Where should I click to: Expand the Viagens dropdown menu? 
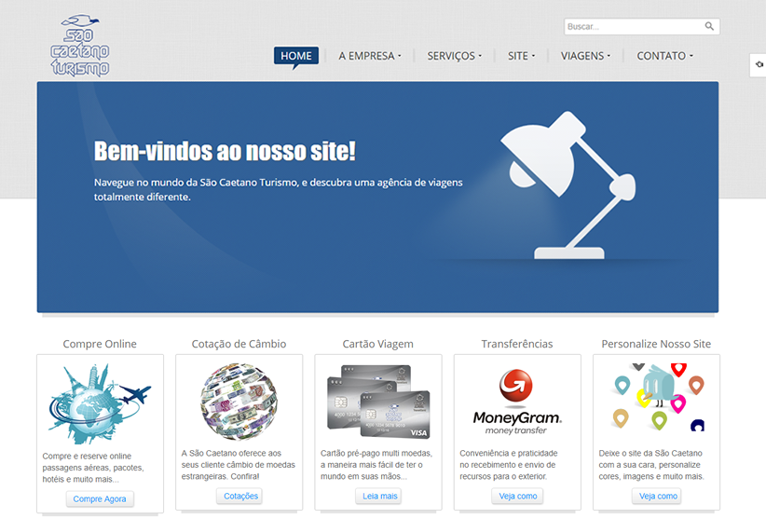[x=585, y=56]
